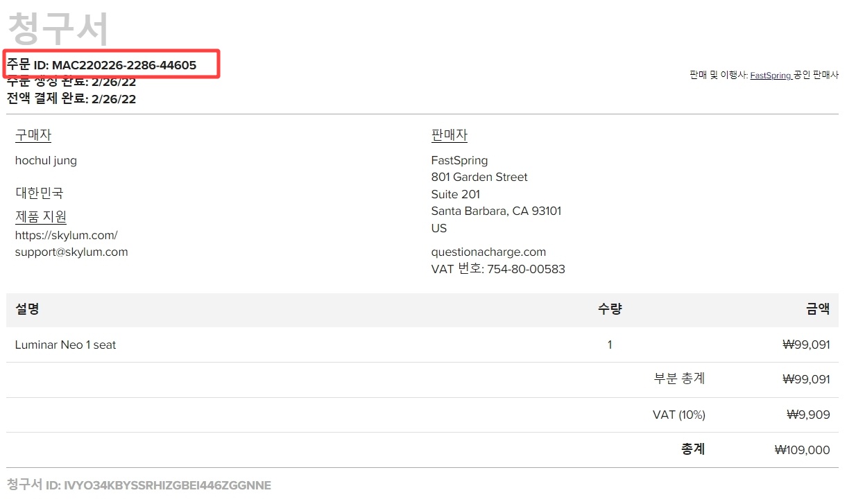
Task: Click the 구매자 section heading
Action: (x=33, y=135)
